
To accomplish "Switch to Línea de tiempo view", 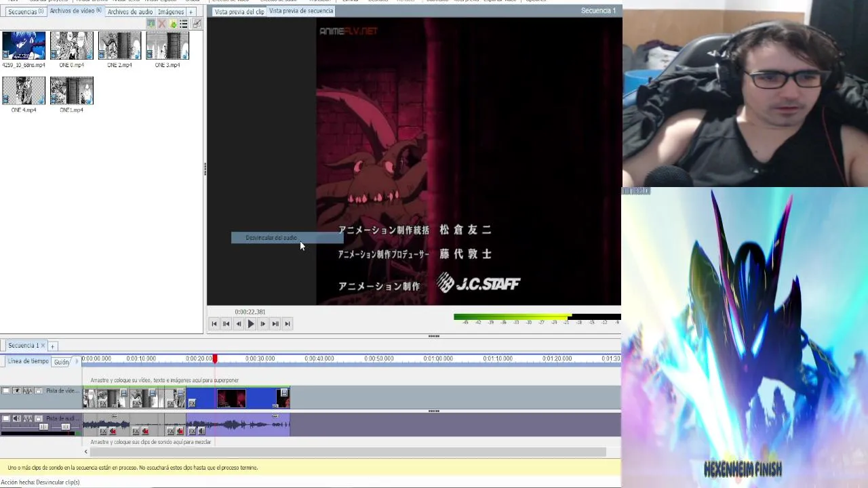I will point(28,361).
